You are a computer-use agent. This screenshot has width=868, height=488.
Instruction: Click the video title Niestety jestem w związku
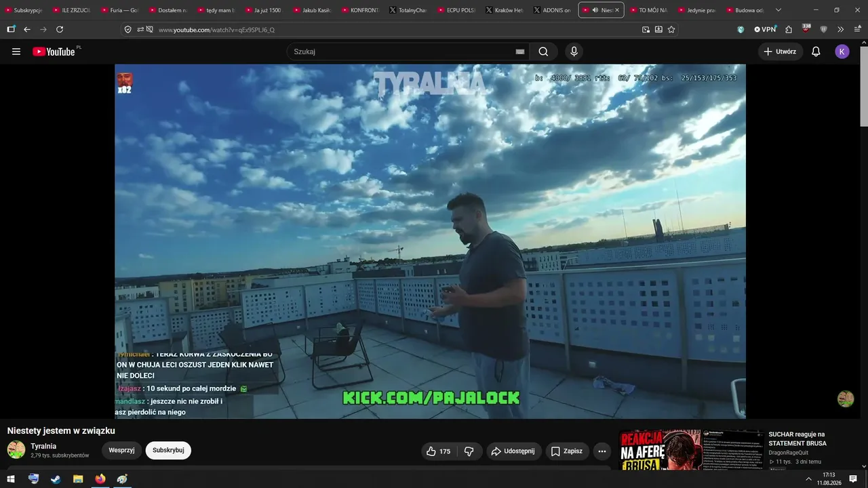[61, 430]
